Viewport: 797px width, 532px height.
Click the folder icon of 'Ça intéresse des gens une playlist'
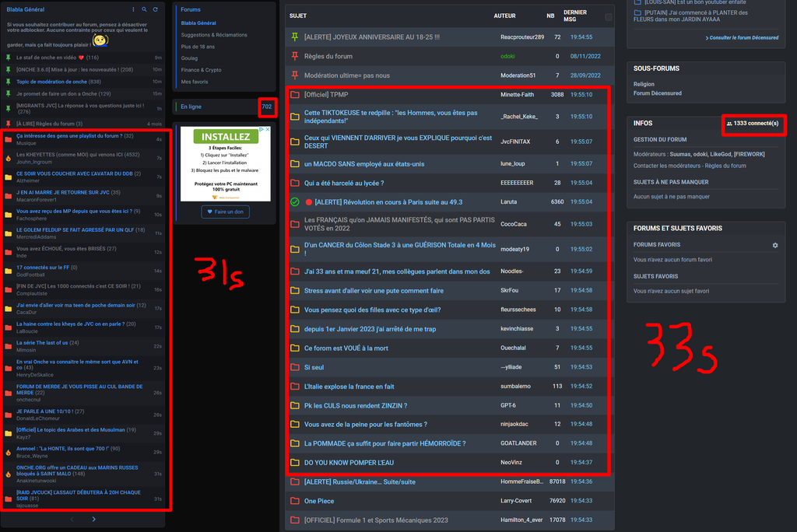pos(8,139)
